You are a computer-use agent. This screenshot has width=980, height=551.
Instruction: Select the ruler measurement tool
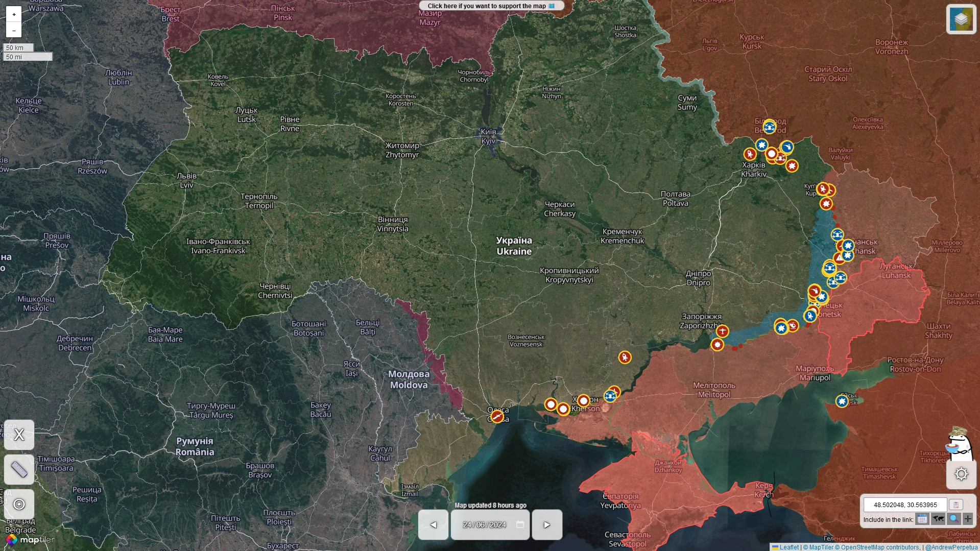point(19,469)
